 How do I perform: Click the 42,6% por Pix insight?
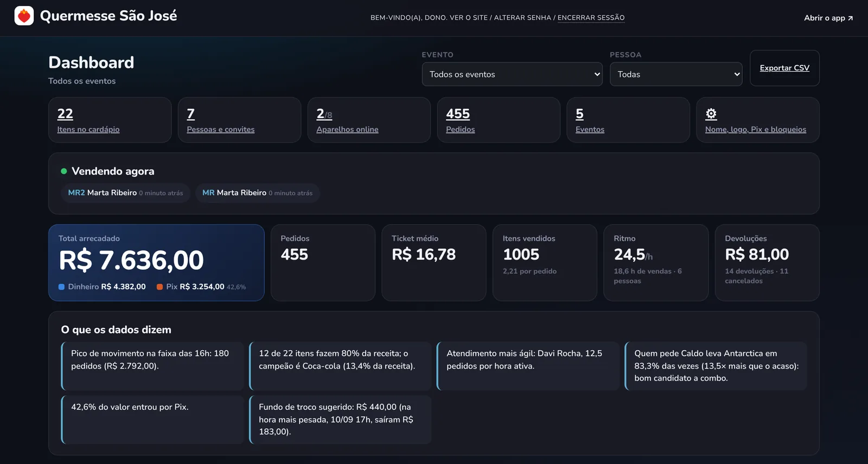coord(152,420)
